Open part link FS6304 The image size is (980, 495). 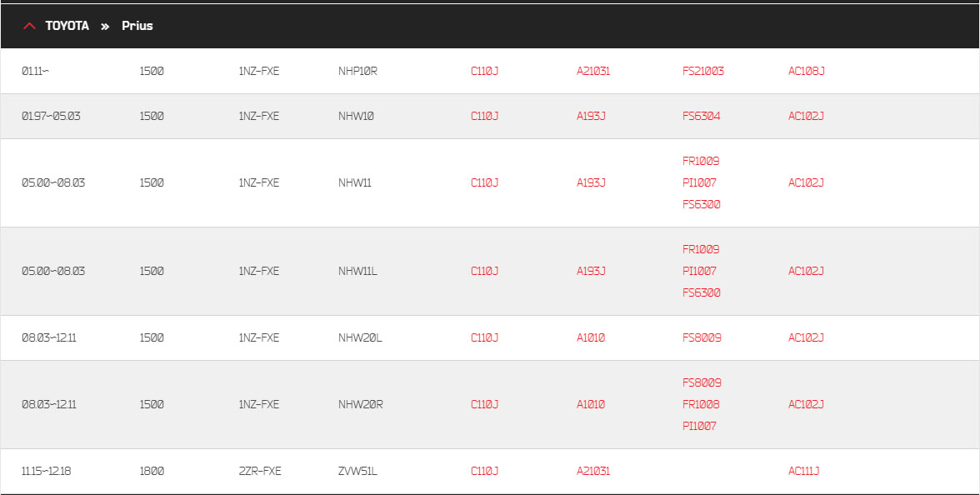pos(702,117)
